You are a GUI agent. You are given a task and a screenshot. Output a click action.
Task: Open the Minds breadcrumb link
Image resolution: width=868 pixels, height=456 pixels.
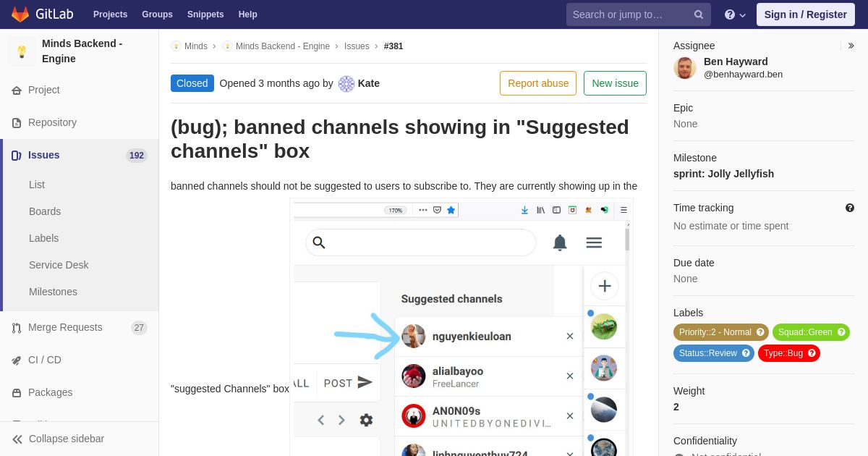196,46
